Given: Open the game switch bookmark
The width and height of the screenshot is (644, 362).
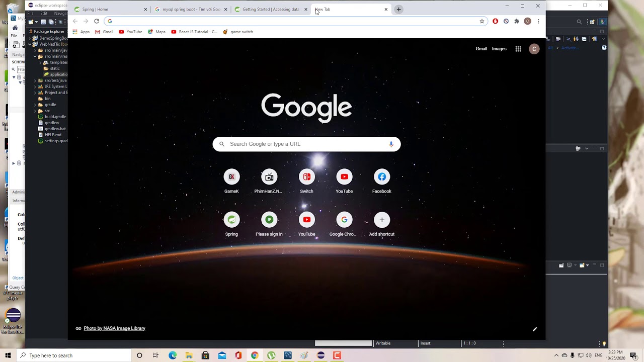Looking at the screenshot, I should click(x=237, y=32).
